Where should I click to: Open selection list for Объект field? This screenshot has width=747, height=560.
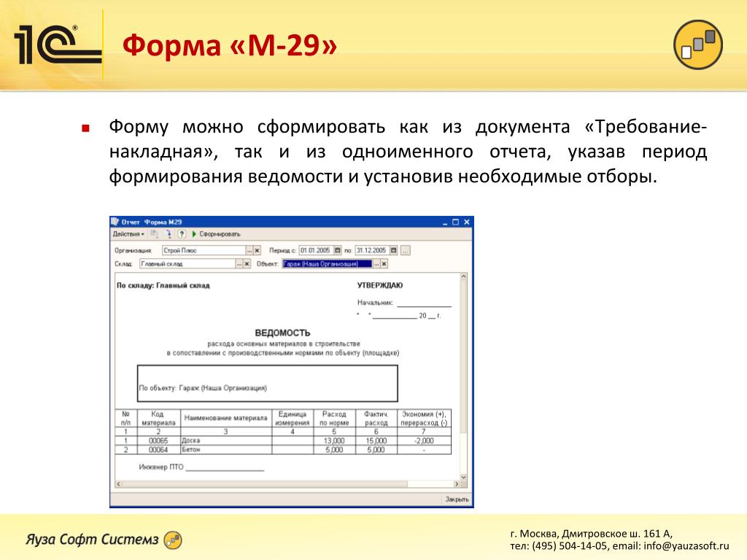coord(376,264)
